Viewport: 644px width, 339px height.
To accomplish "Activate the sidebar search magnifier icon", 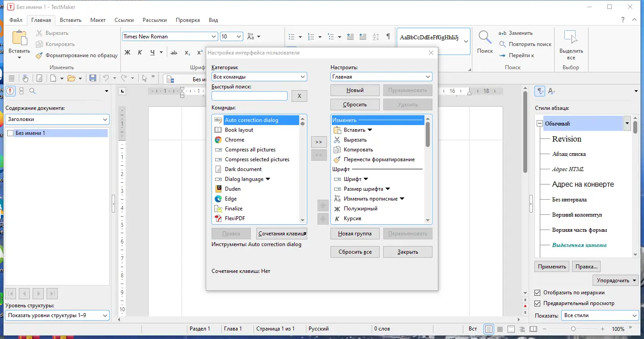I will [32, 91].
